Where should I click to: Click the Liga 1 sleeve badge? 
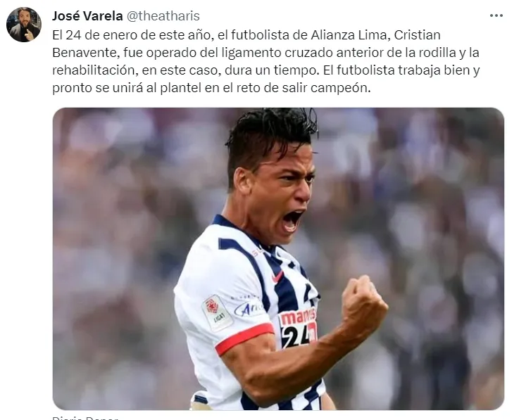217,312
